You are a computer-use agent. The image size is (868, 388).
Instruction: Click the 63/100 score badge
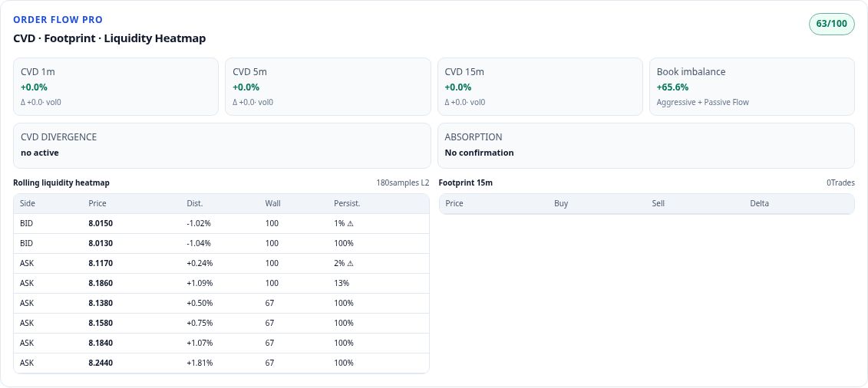pos(831,24)
